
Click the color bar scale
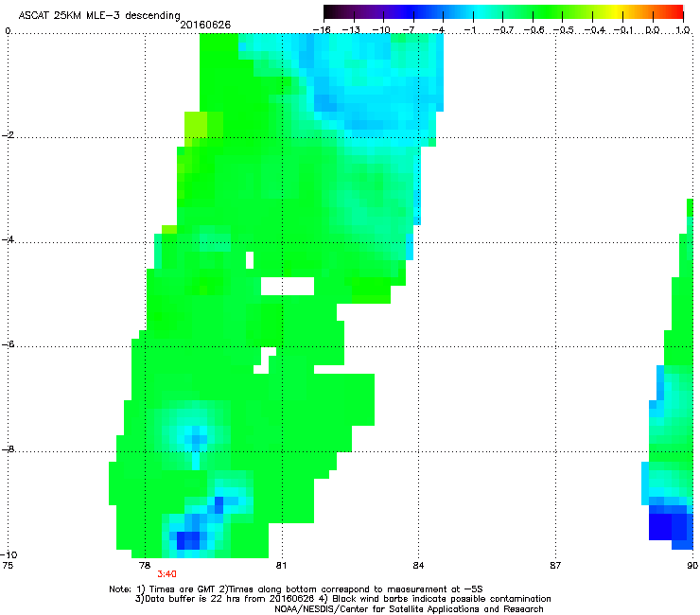(x=503, y=12)
